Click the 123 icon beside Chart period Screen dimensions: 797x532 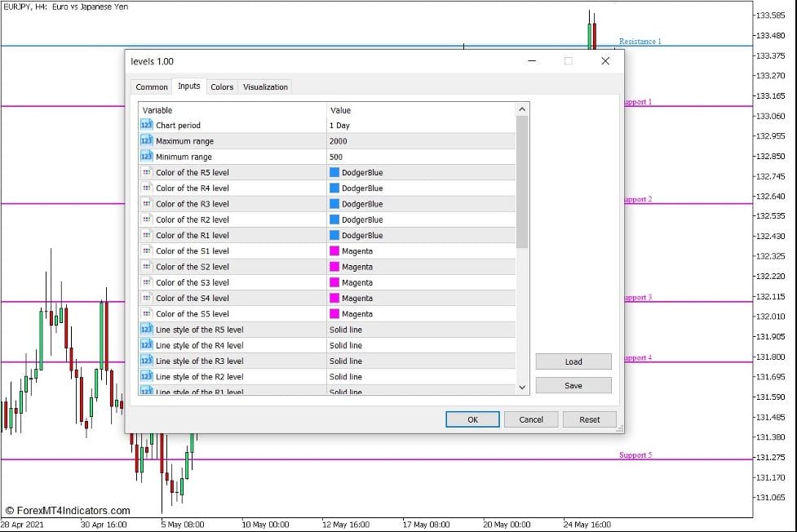pyautogui.click(x=146, y=125)
